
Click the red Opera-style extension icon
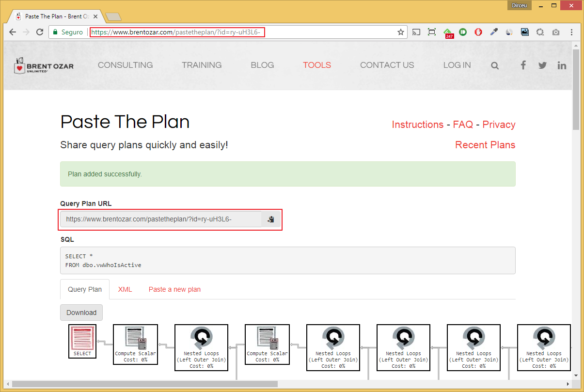[x=478, y=32]
